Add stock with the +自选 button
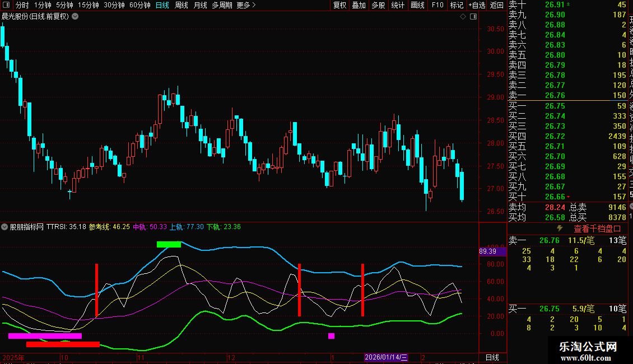 (476, 5)
